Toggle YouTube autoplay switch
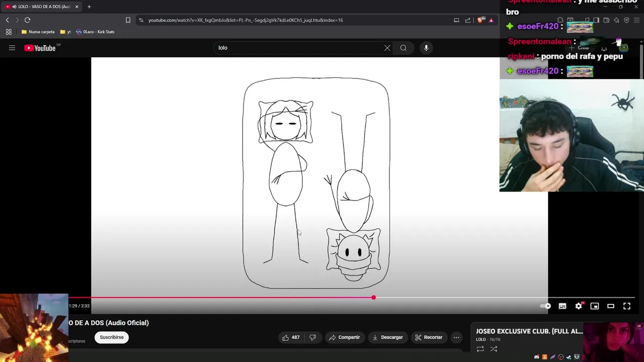The image size is (644, 362). 545,306
